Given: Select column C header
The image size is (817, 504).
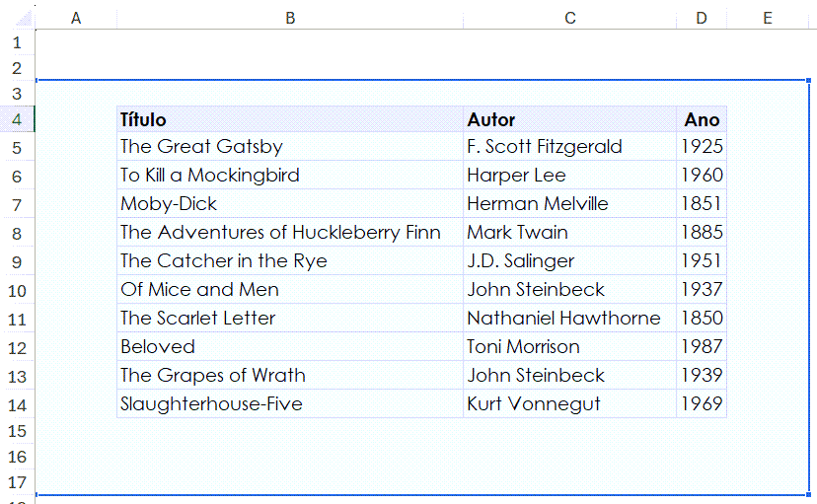Looking at the screenshot, I should pos(569,19).
